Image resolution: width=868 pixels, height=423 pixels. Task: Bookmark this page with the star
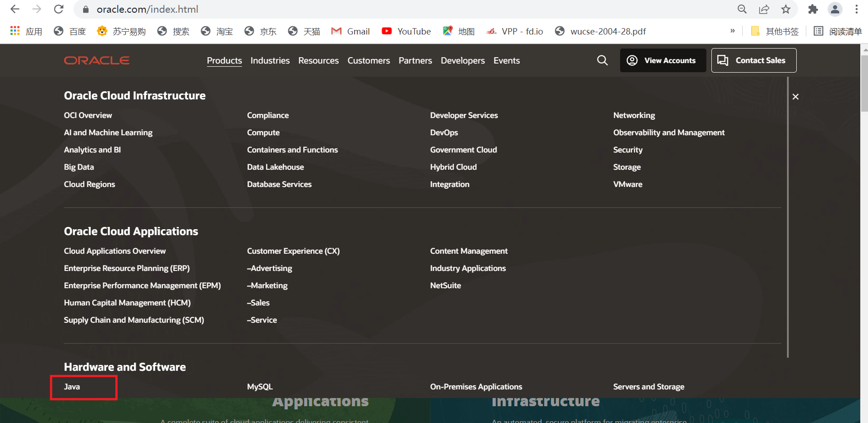click(x=786, y=9)
